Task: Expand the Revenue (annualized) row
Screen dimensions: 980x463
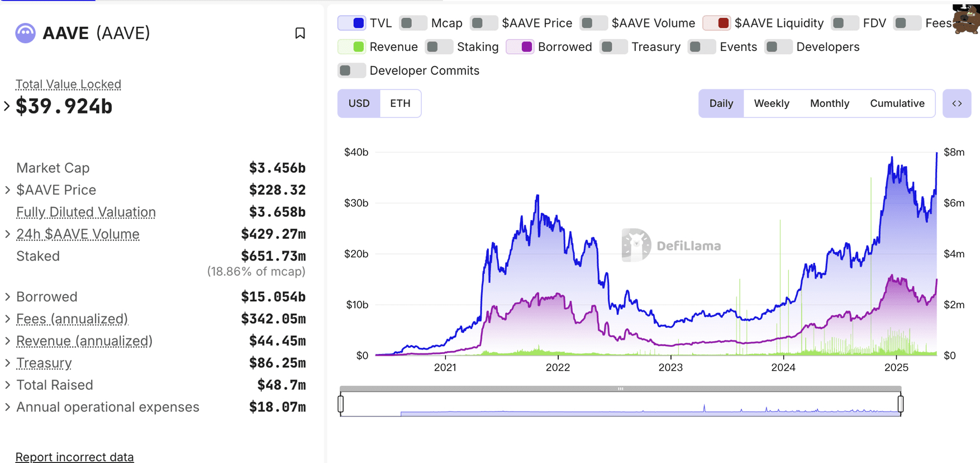Action: [7, 341]
